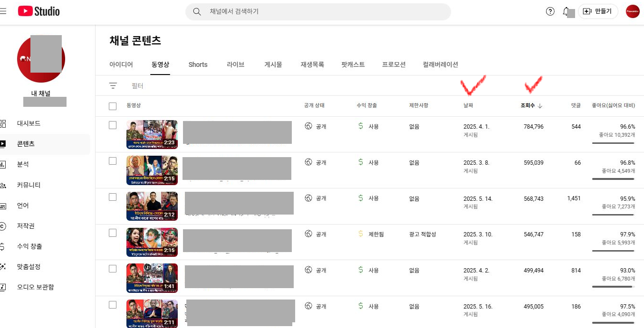Viewport: 644px width, 328px height.
Task: Click the 만들기 create button
Action: pyautogui.click(x=598, y=11)
